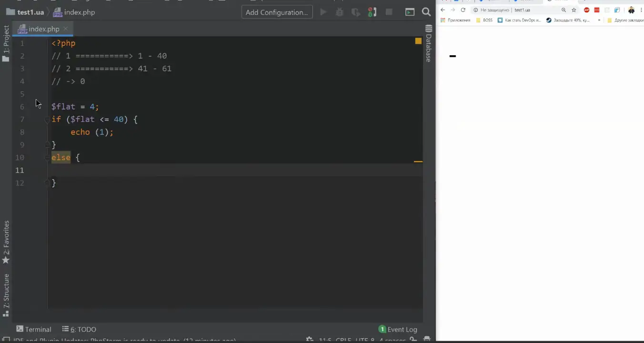Screen dimensions: 644x343
Task: Open the 2: Favorites tool window
Action: click(6, 242)
